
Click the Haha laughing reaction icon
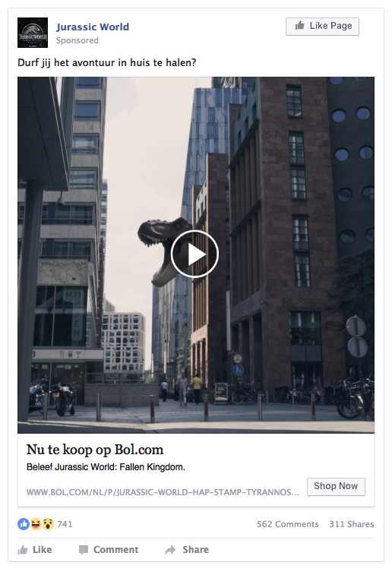tap(36, 524)
